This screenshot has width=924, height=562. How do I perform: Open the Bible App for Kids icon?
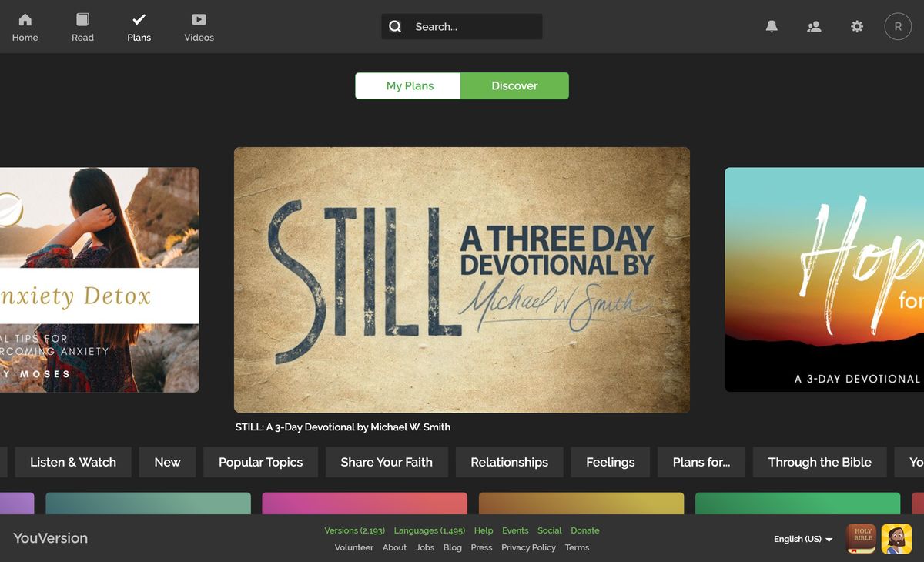(896, 538)
